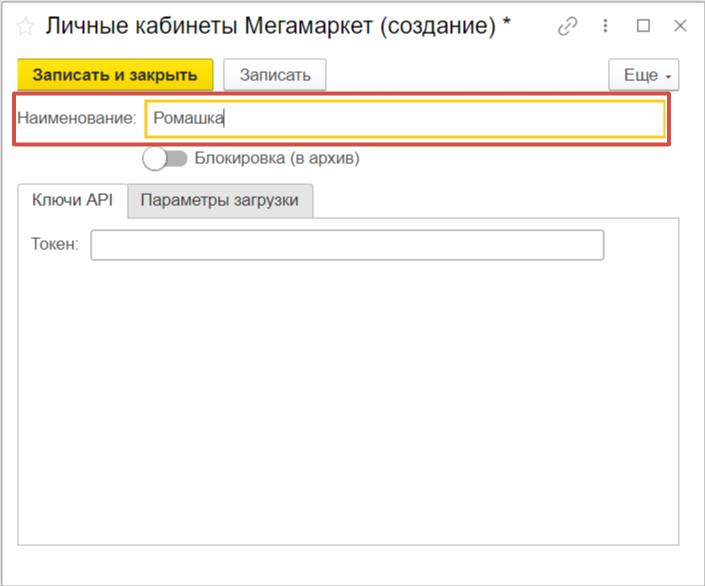The height and width of the screenshot is (586, 705).
Task: Toggle the Блокировка (в архив) switch
Action: [x=165, y=158]
